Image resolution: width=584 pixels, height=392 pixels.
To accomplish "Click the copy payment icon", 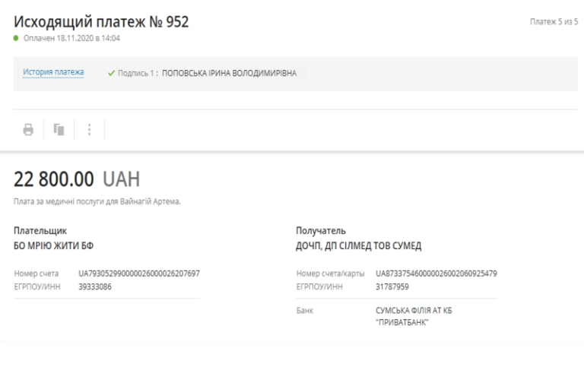I will click(59, 130).
